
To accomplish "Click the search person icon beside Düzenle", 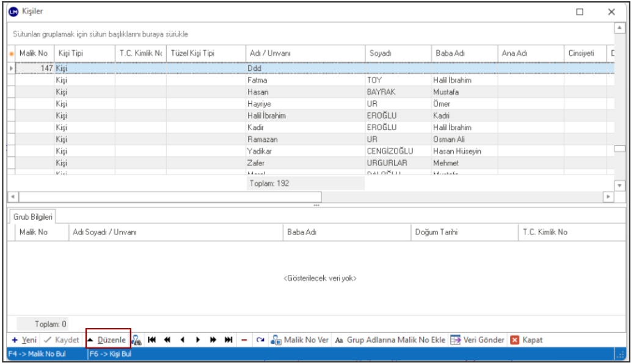I will (x=137, y=340).
